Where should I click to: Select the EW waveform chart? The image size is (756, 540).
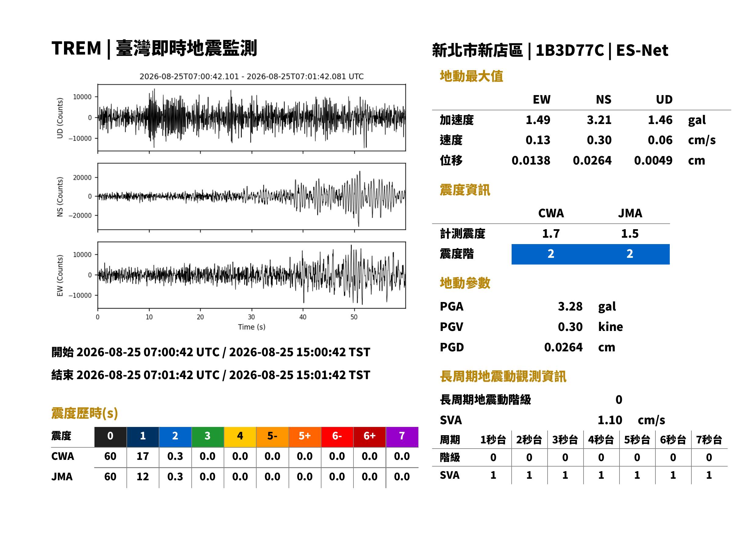pos(251,275)
